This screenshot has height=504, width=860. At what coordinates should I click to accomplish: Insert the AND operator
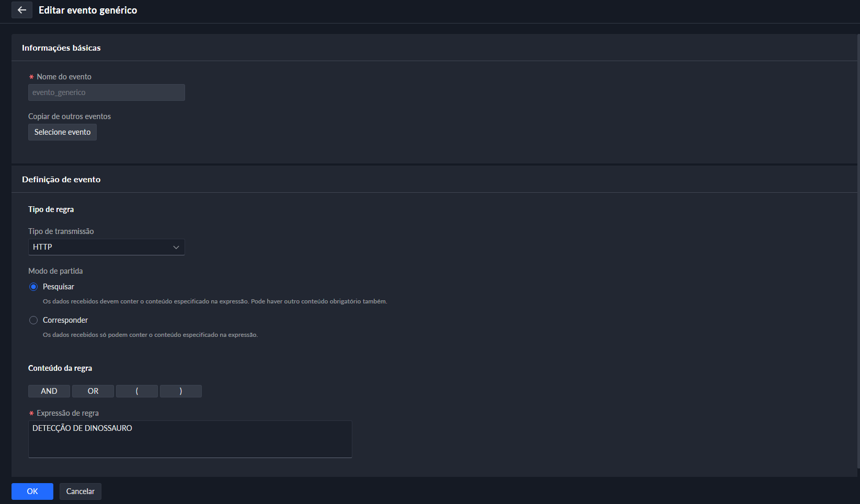pyautogui.click(x=49, y=391)
